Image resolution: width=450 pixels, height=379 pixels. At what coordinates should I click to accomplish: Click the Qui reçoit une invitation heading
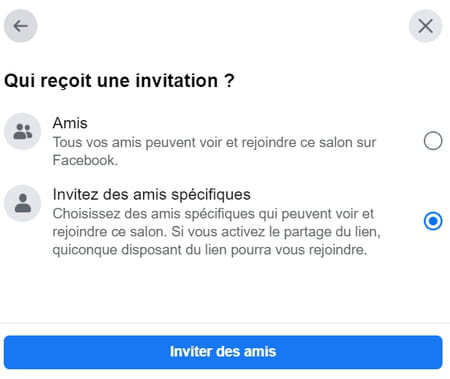click(x=119, y=81)
